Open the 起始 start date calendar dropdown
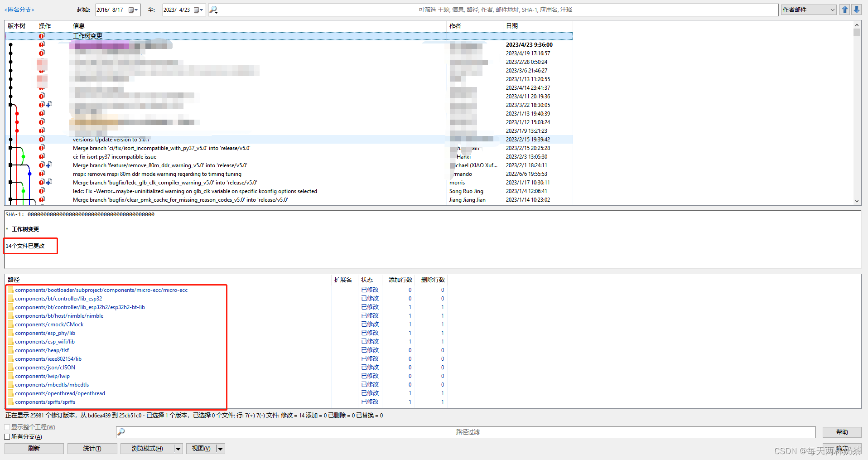This screenshot has width=868, height=460. 134,10
